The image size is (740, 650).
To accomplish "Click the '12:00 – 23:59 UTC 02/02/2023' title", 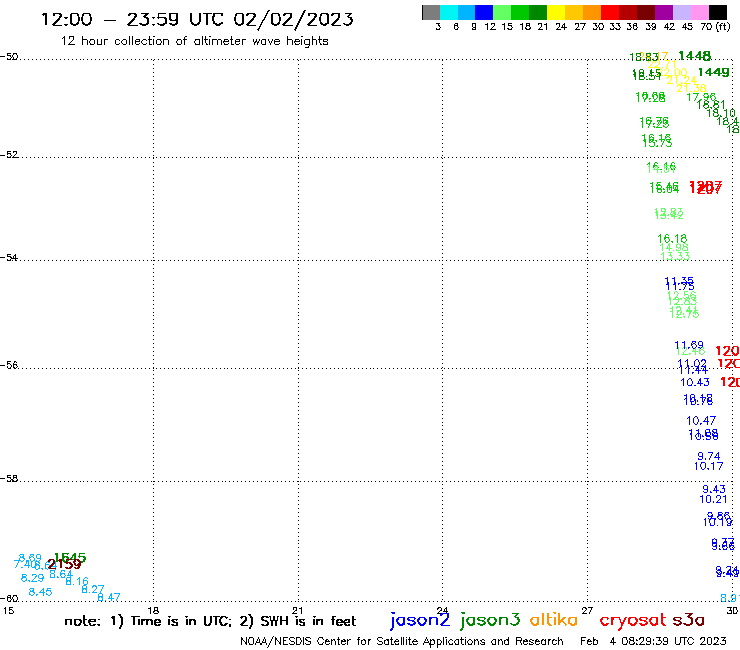I will click(197, 19).
